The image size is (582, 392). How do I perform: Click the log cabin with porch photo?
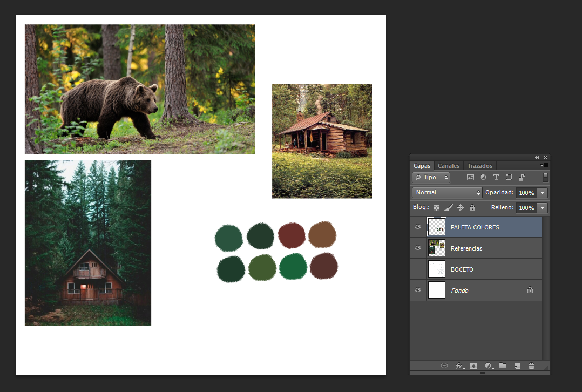[x=322, y=141]
